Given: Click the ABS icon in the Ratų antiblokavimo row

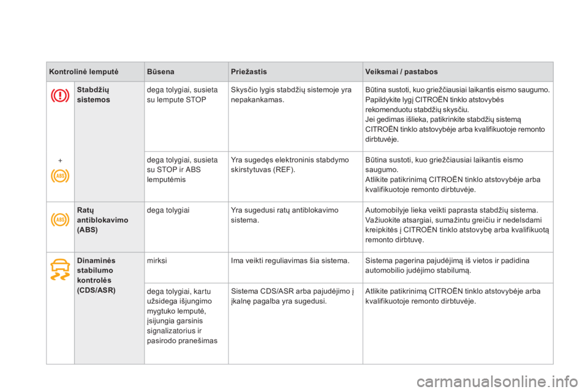Looking at the screenshot, I should (x=60, y=219).
